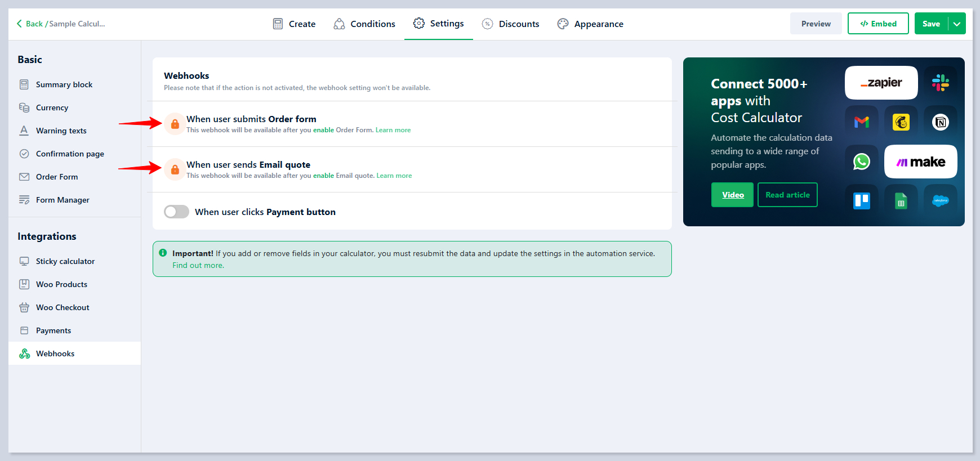This screenshot has width=980, height=461.
Task: Click the Notion icon in banner
Action: pos(940,122)
